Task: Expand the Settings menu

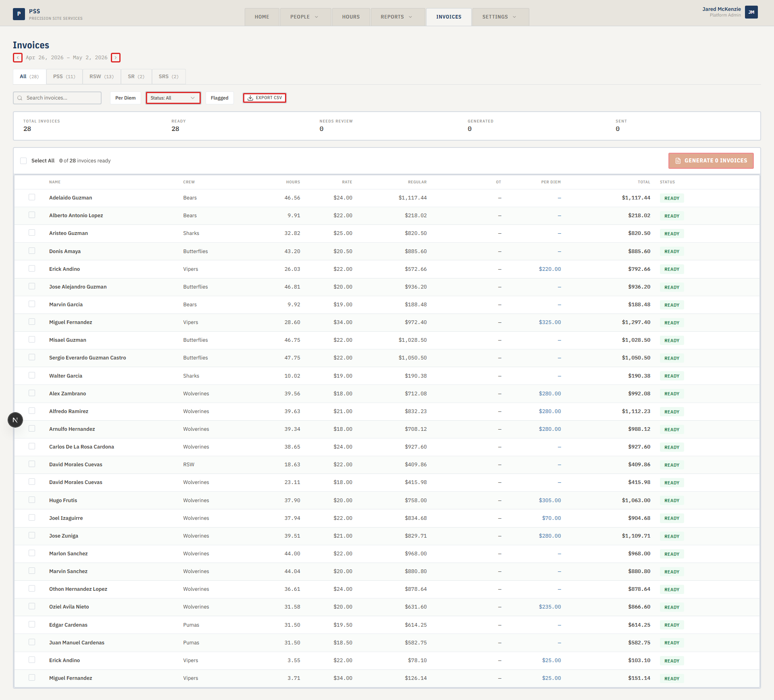Action: [x=500, y=17]
